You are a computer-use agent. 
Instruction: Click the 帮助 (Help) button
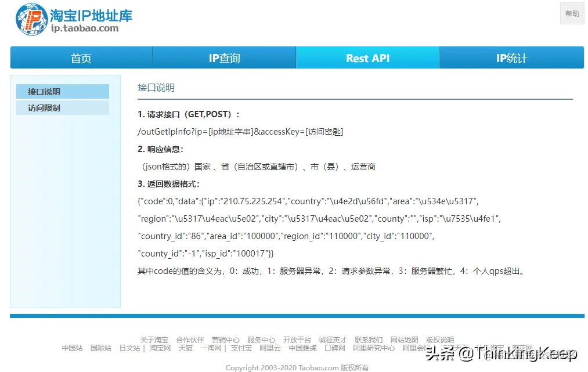[x=572, y=13]
